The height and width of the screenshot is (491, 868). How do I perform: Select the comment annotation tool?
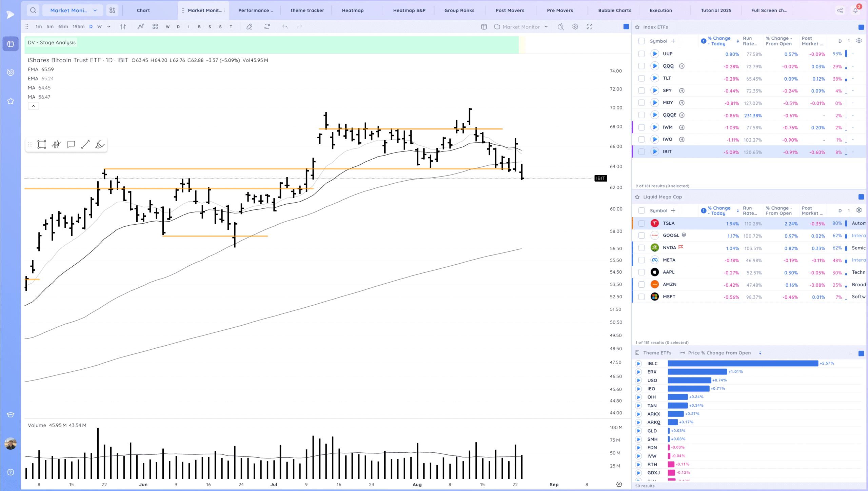[71, 145]
